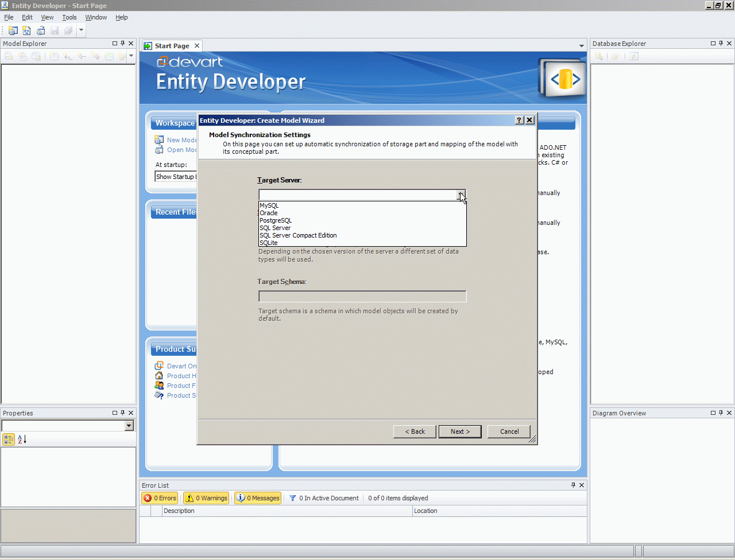Image resolution: width=735 pixels, height=560 pixels.
Task: Click the house icon under Product Support
Action: tap(159, 376)
